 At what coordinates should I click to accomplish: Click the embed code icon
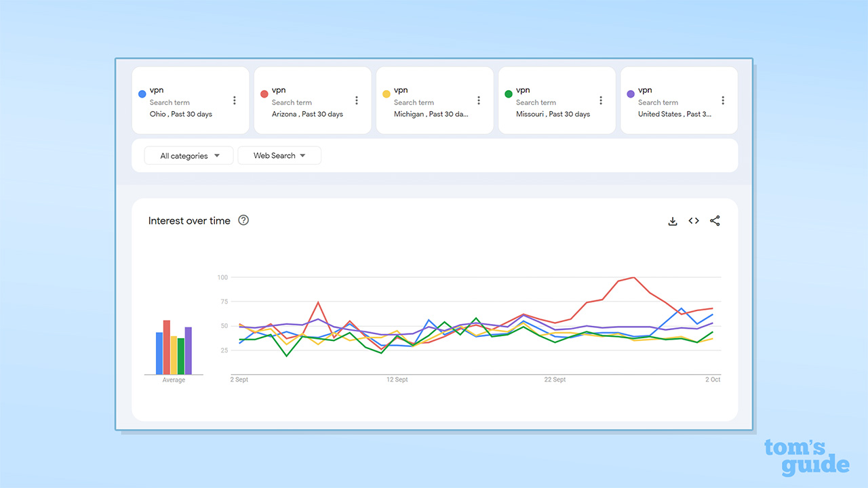(694, 221)
